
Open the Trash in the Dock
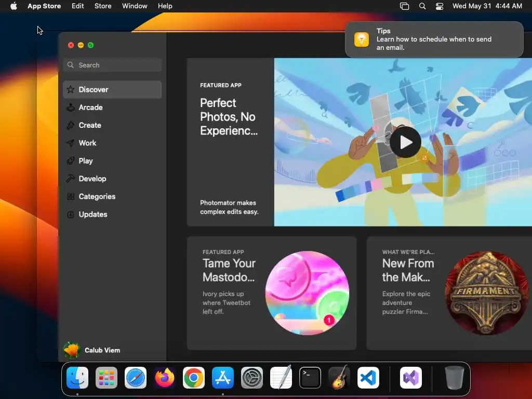(x=454, y=378)
